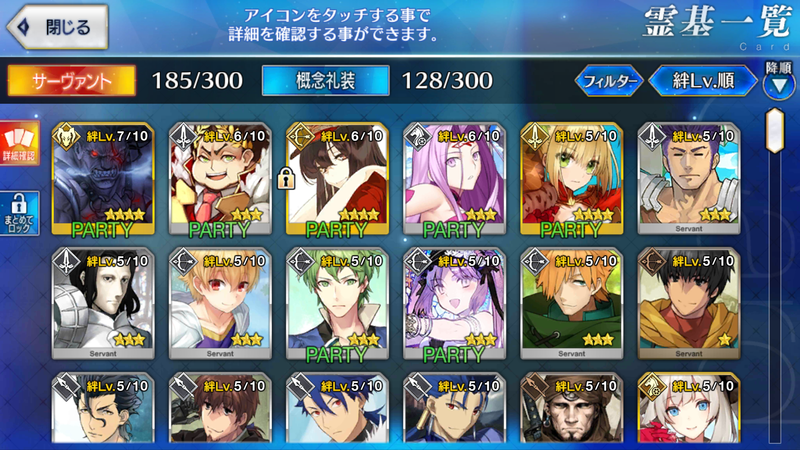Open the black-haired armored knight card
The height and width of the screenshot is (450, 800).
(x=103, y=304)
